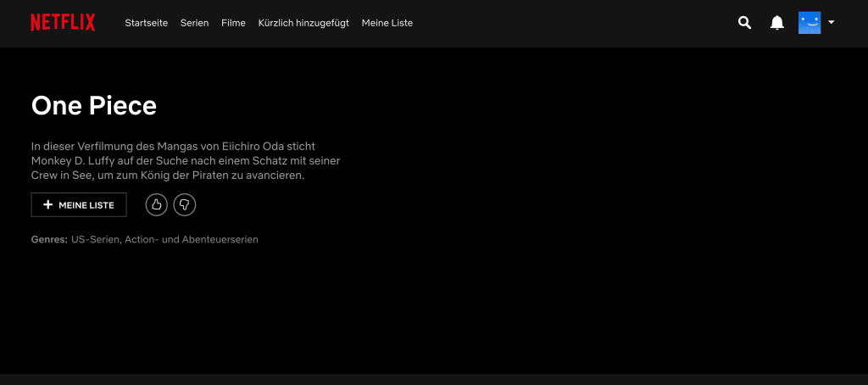Click the plus icon beside Meine Liste

tap(48, 205)
